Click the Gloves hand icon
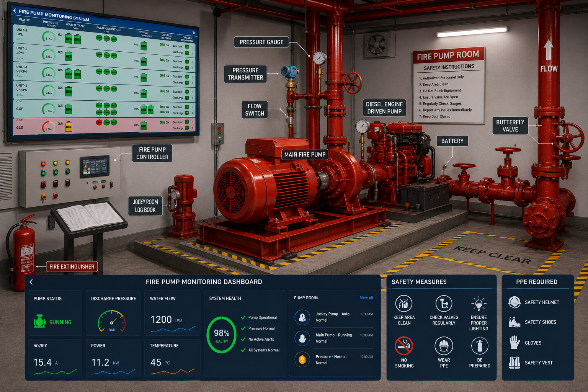The height and width of the screenshot is (392, 588). point(514,342)
